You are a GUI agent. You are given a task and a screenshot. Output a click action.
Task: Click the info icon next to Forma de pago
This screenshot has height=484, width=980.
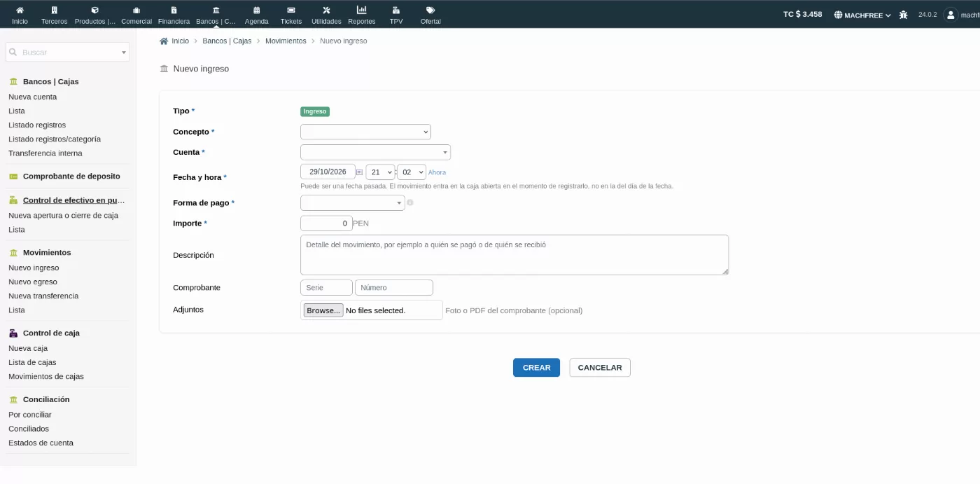(410, 202)
